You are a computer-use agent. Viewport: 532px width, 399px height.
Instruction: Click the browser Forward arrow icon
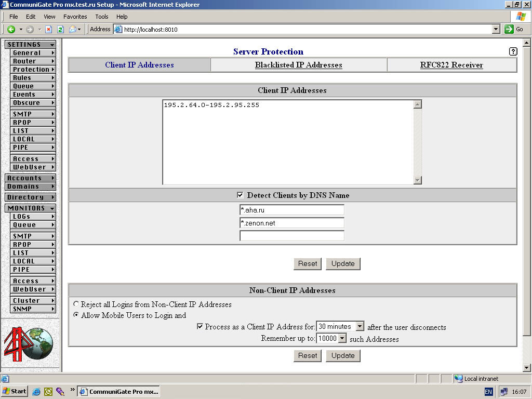coord(30,30)
